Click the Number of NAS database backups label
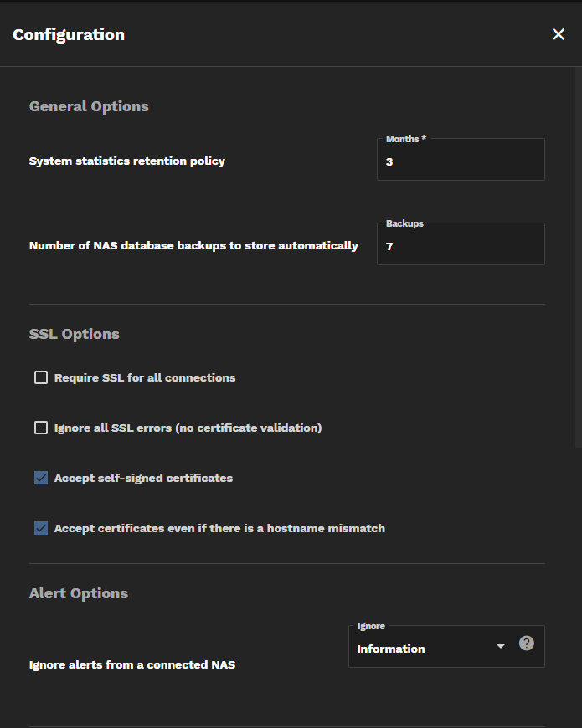582x728 pixels. point(193,245)
